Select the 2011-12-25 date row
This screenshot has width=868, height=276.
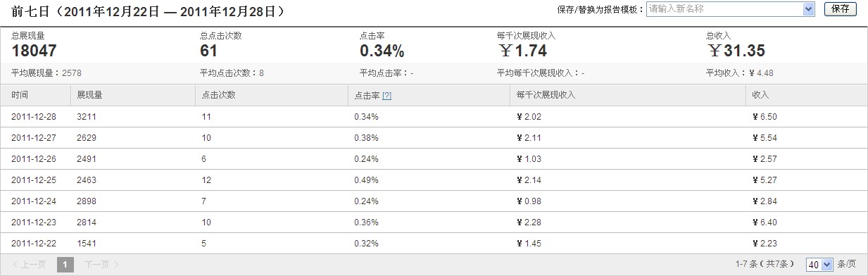[434, 180]
